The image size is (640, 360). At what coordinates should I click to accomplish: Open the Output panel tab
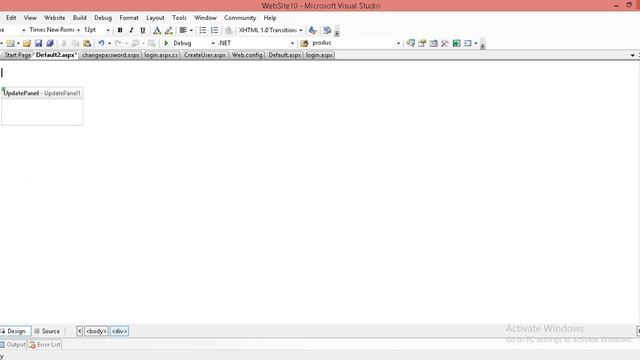13,345
